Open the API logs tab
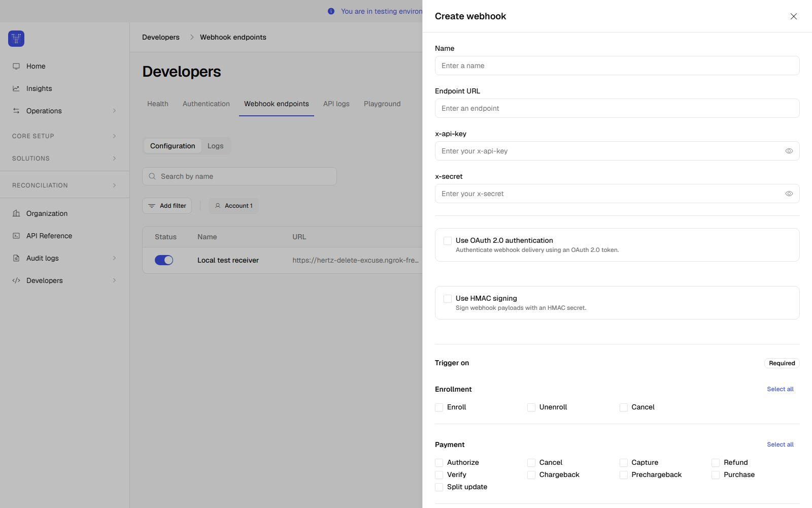The height and width of the screenshot is (508, 812). pyautogui.click(x=336, y=104)
